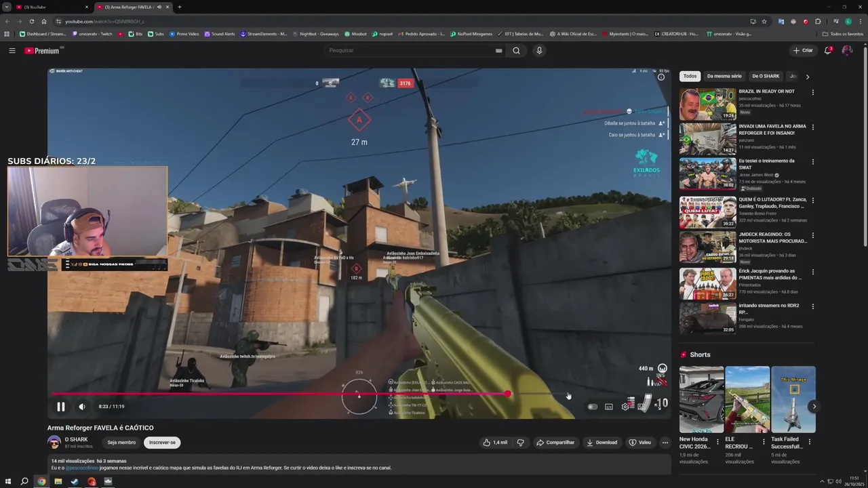Open the Erick Jacquin PIMENTAS video thumbnail

pyautogui.click(x=707, y=283)
